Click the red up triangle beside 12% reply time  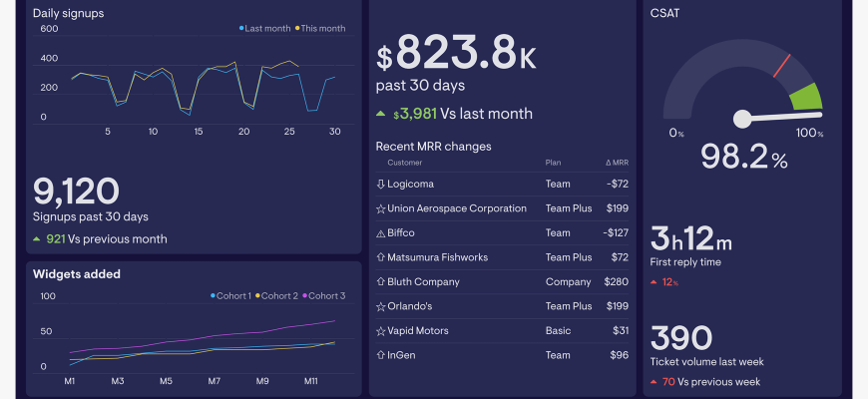coord(654,283)
